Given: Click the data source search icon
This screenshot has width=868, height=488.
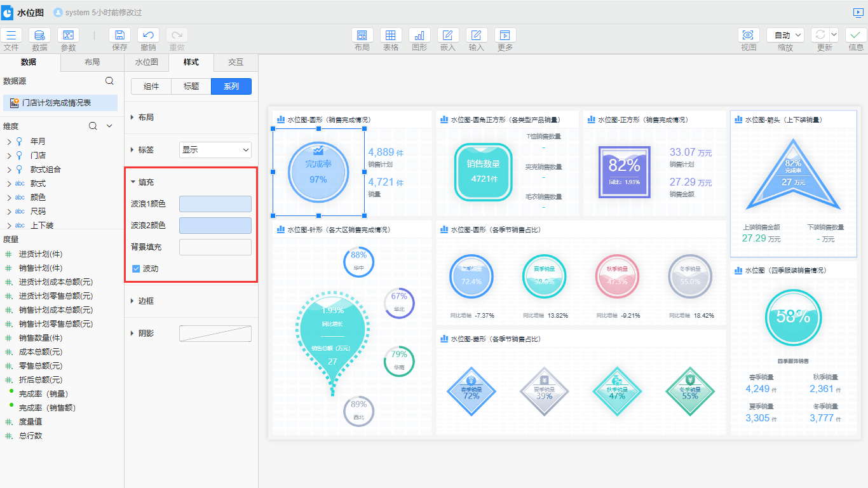Looking at the screenshot, I should point(109,81).
